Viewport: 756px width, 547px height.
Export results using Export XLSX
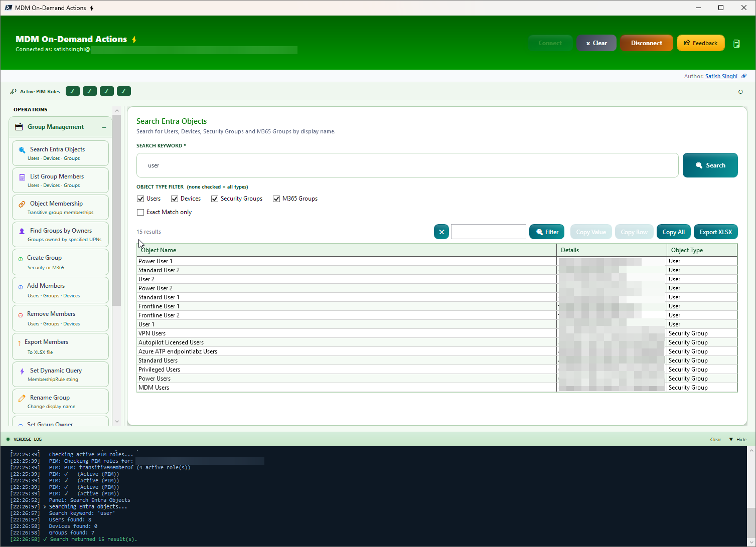tap(715, 231)
